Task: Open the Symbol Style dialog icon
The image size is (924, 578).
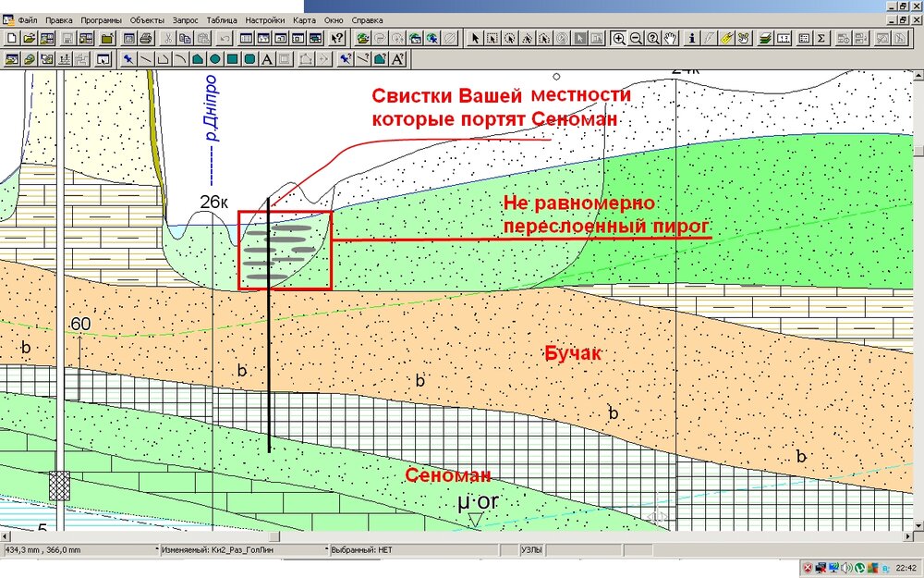Action: [x=346, y=59]
